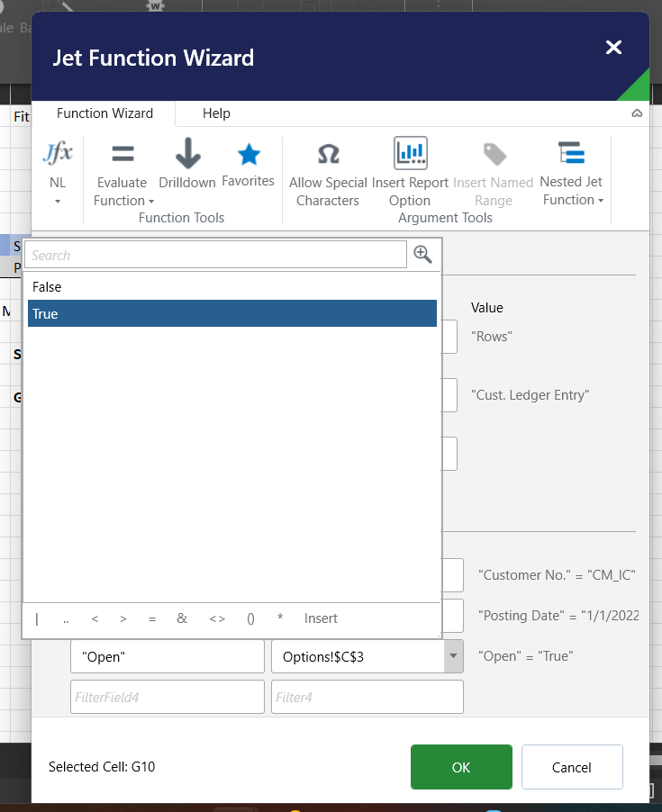The image size is (662, 812).
Task: Insert the greater-than operator
Action: [123, 618]
